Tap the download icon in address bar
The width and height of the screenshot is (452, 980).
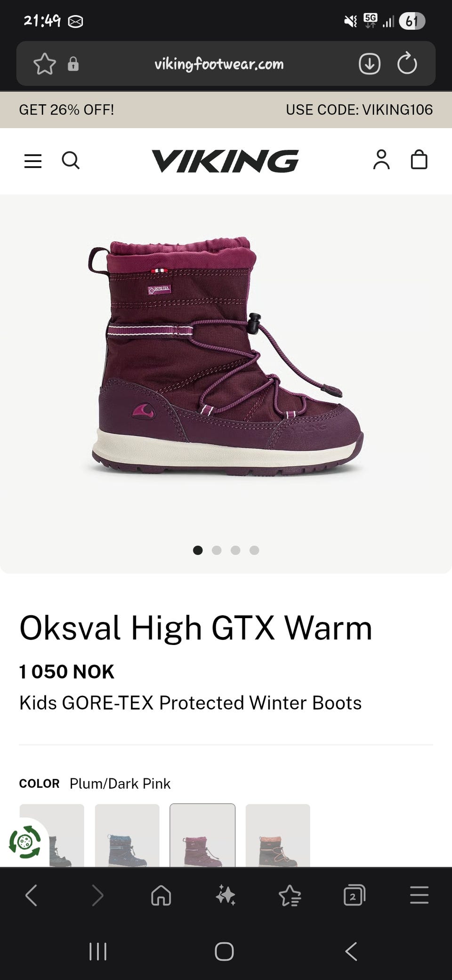[x=370, y=64]
